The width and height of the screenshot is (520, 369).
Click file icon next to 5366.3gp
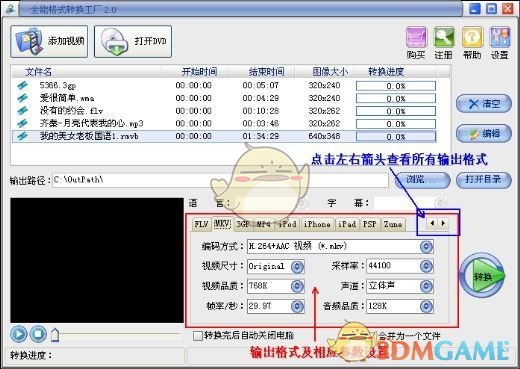(23, 86)
